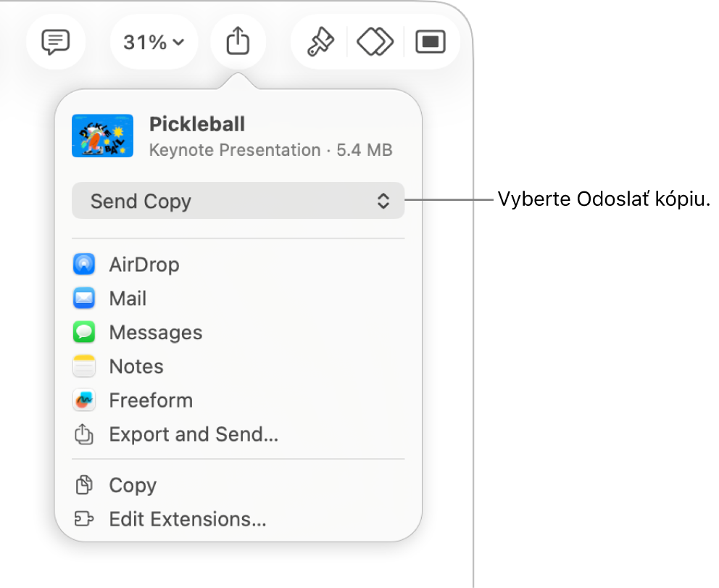Click 'Keynote Presentation · 5.4 MB' text
The height and width of the screenshot is (588, 719).
point(271,150)
